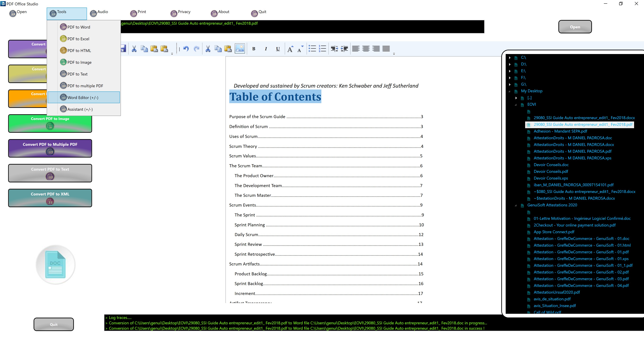Open Adhesion - Mandant SEPA.pdf in tree
The image size is (644, 349).
[560, 131]
